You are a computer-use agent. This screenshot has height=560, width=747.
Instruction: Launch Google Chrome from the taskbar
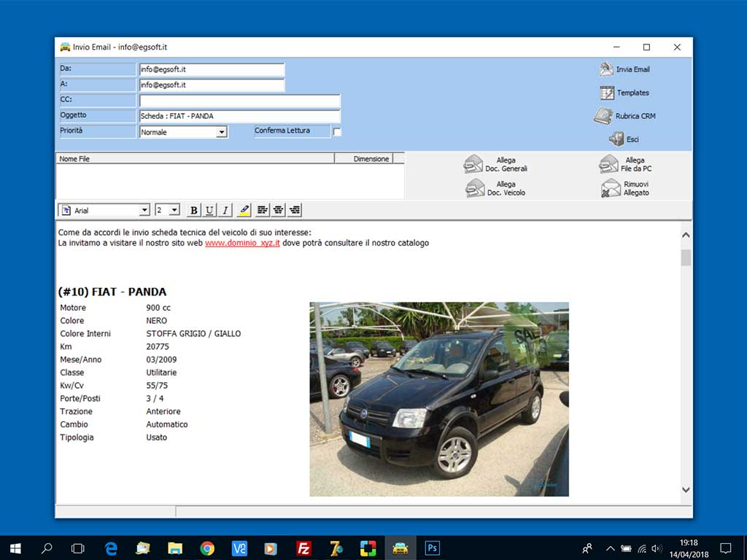pos(206,548)
